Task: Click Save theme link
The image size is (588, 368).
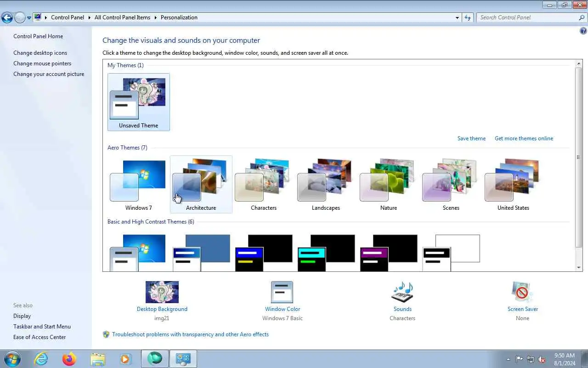Action: tap(471, 138)
